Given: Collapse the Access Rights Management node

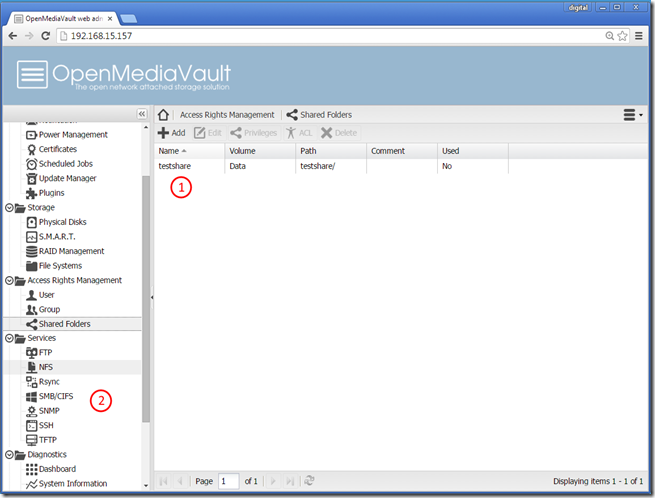Looking at the screenshot, I should 9,280.
